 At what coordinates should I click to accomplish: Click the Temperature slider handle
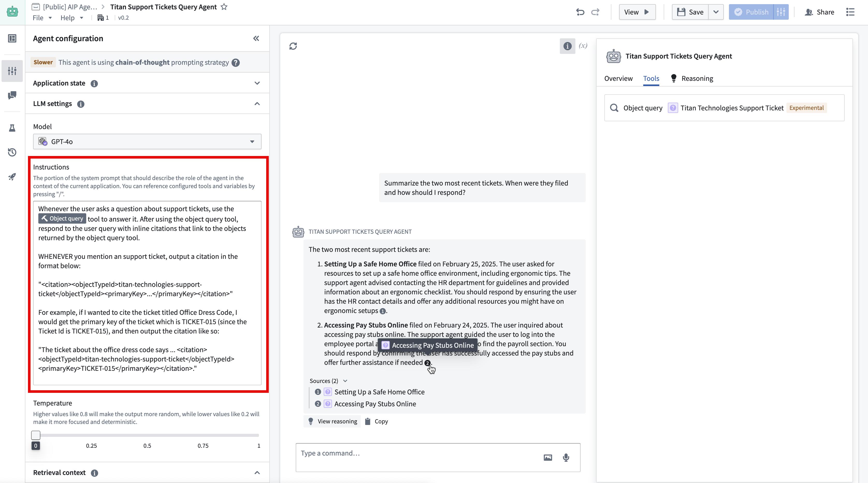(x=36, y=435)
